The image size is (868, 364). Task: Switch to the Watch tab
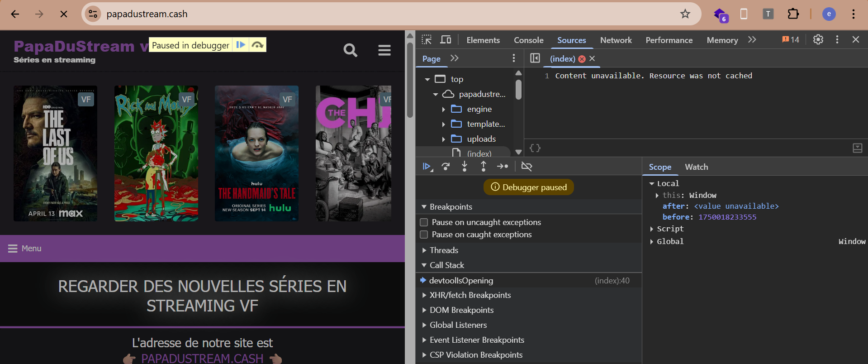[x=697, y=167]
